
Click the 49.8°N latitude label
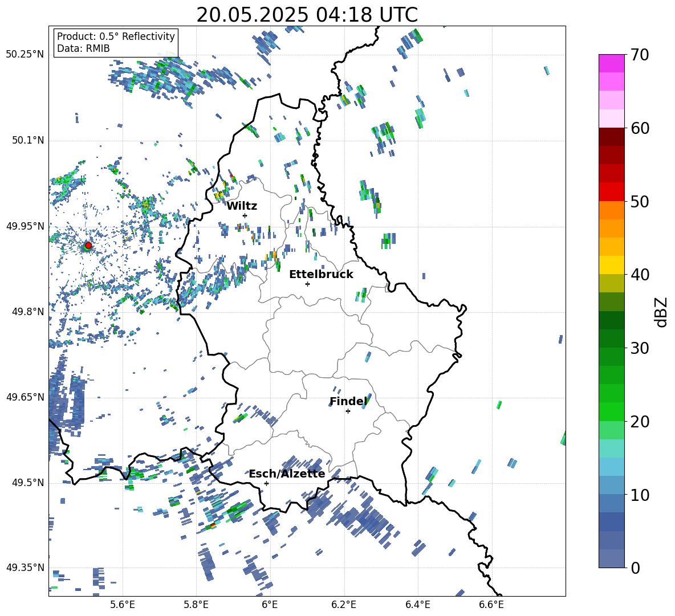[28, 312]
